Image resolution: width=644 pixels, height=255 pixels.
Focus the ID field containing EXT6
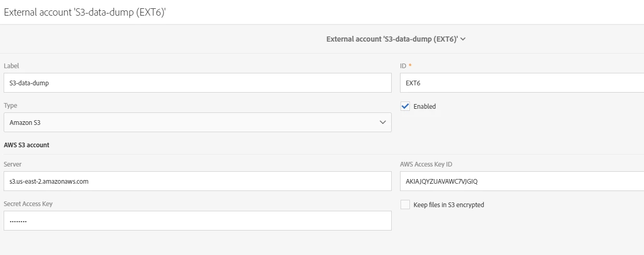pyautogui.click(x=521, y=83)
